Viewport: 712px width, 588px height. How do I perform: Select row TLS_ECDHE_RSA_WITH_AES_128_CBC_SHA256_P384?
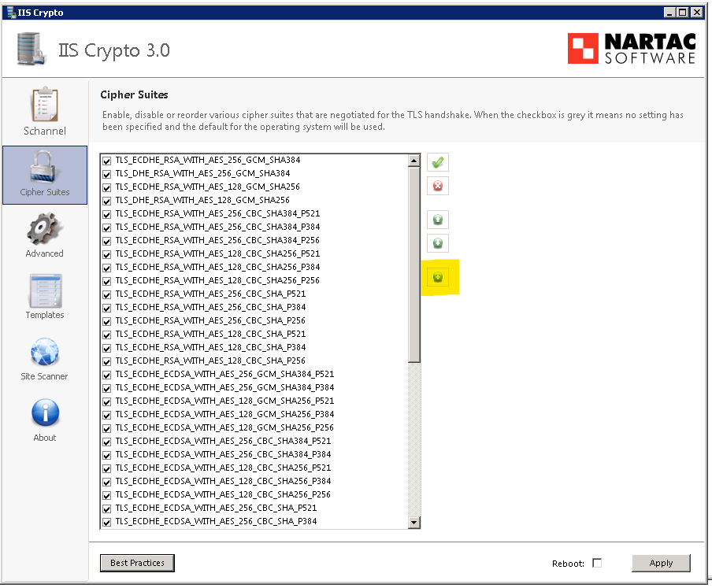click(254, 267)
